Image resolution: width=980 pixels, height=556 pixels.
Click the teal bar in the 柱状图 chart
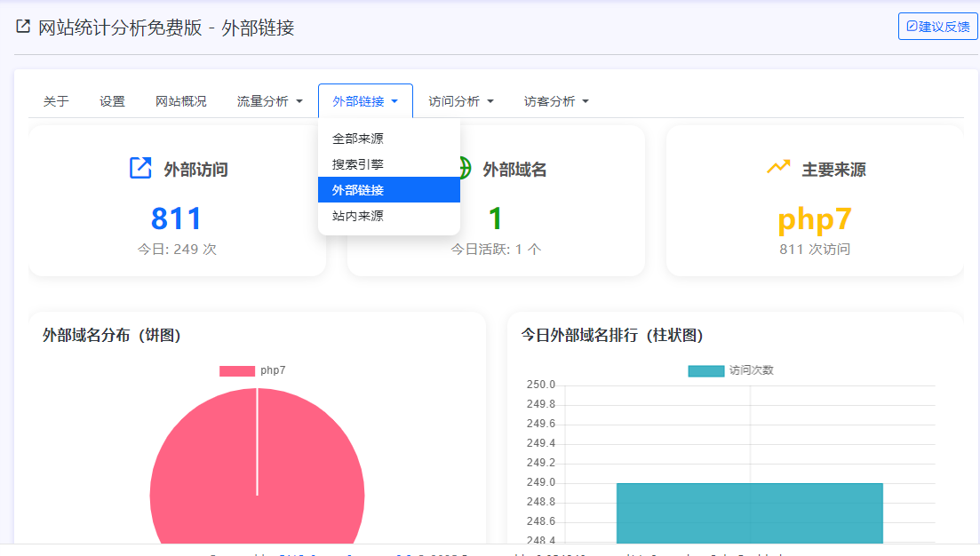[749, 512]
